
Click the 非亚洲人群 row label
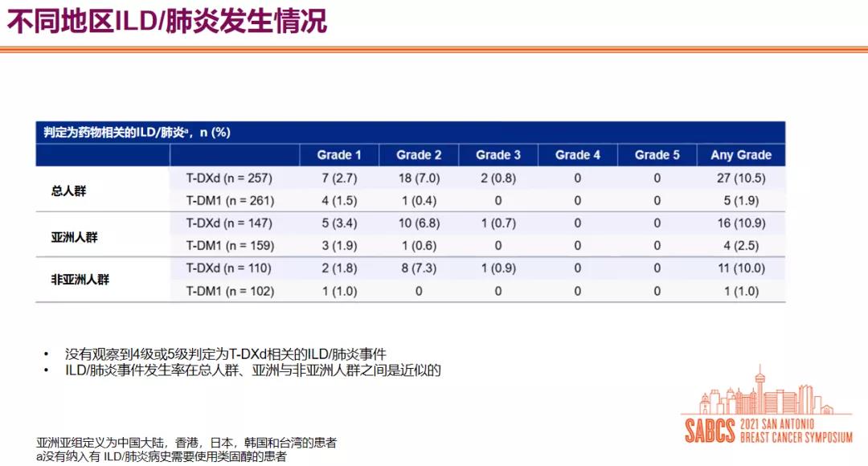pyautogui.click(x=80, y=280)
